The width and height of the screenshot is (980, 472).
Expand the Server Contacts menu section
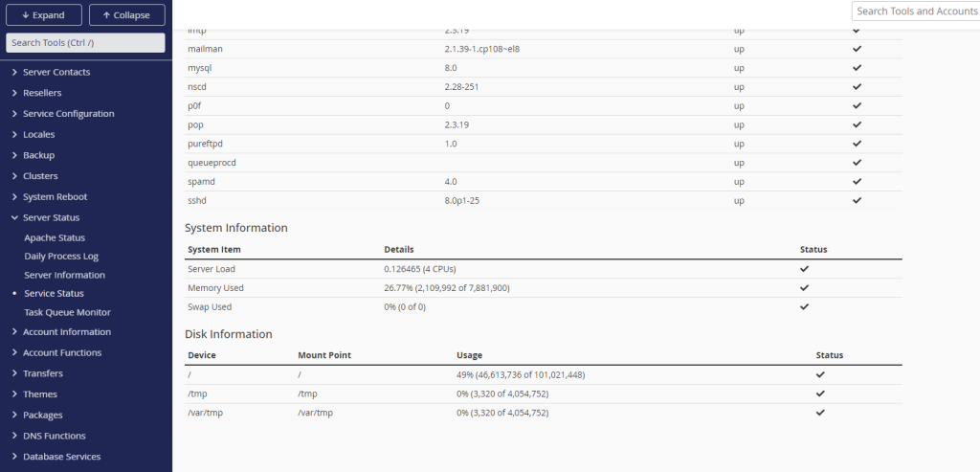(56, 72)
